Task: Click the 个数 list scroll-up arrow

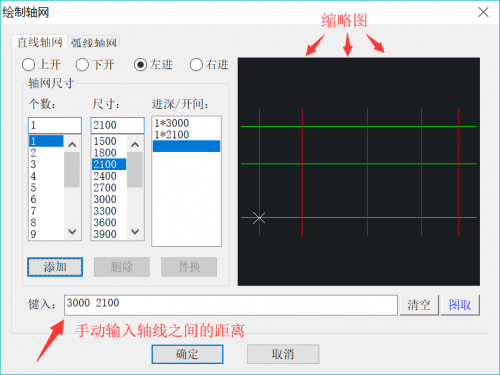Action: tap(72, 144)
